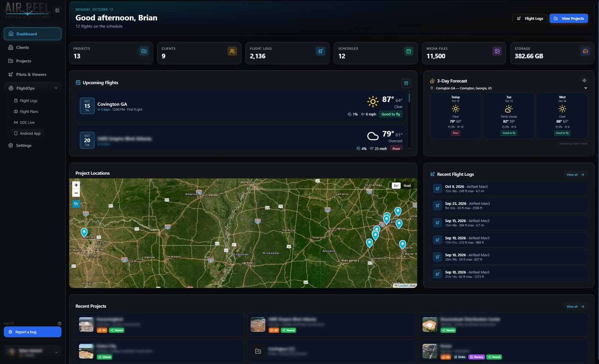Toggle the map labels tag icon
599x364 pixels.
[76, 204]
